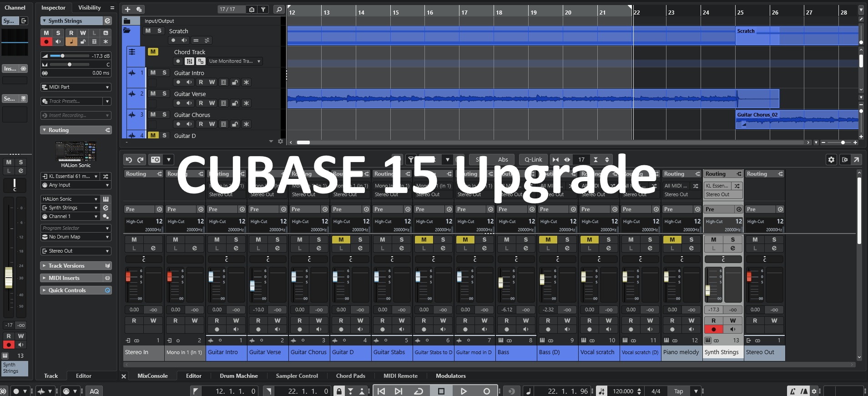Image resolution: width=868 pixels, height=396 pixels.
Task: Switch to the MIDI Remote tab
Action: 400,376
